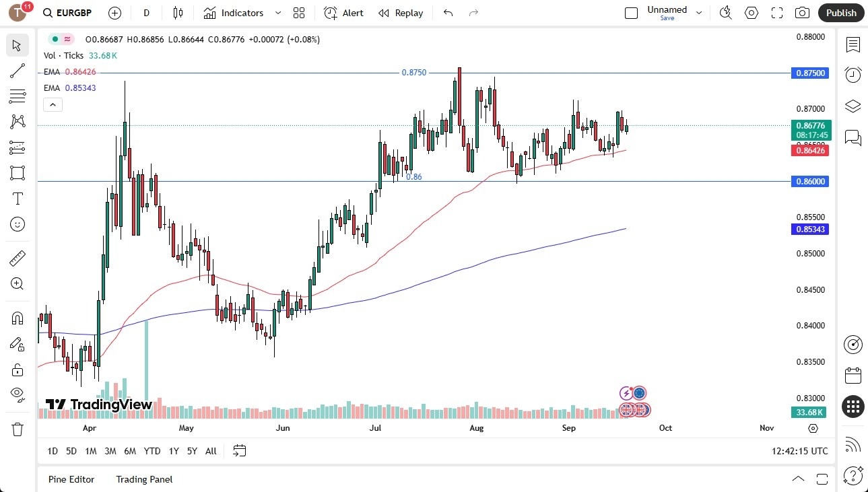
Task: Lock all drawings with the padlock icon
Action: pyautogui.click(x=17, y=369)
